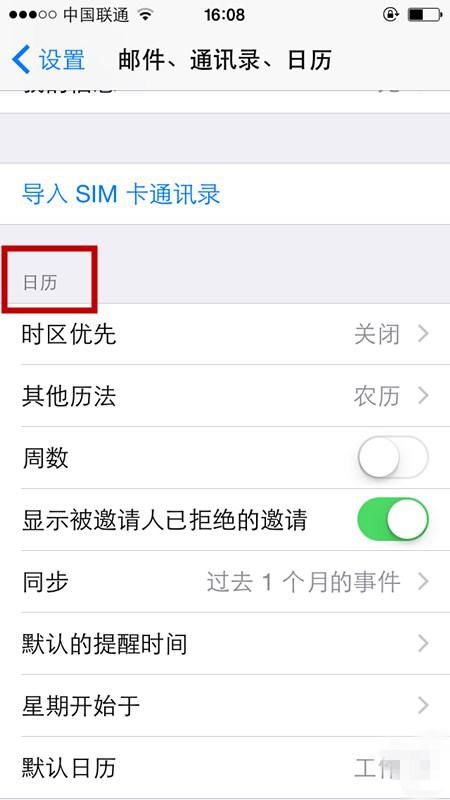The image size is (450, 800).
Task: Select the 星期开始于 row label
Action: point(81,706)
